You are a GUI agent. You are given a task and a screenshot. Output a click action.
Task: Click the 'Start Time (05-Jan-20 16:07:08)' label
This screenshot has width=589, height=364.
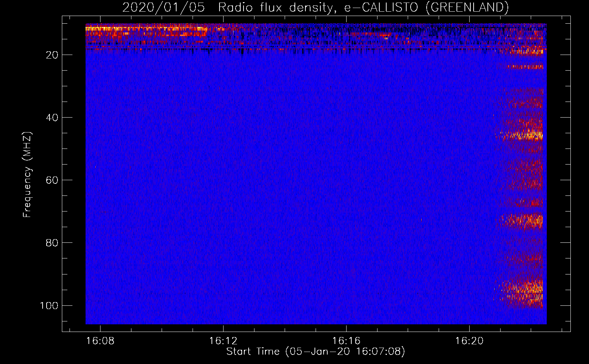(x=316, y=352)
